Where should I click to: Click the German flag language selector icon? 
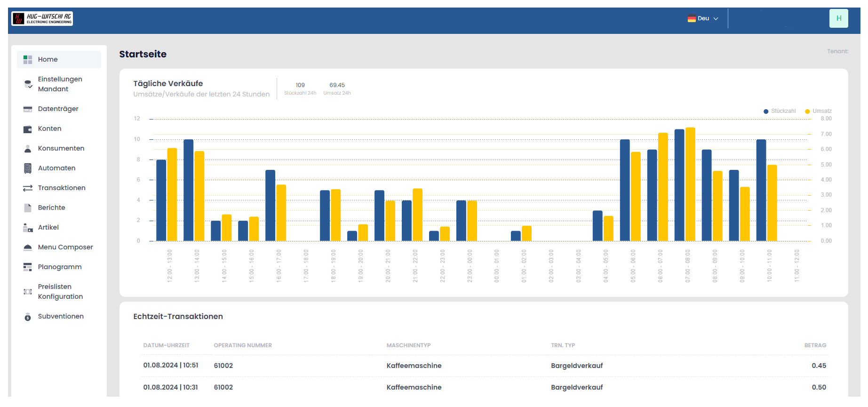pos(692,19)
